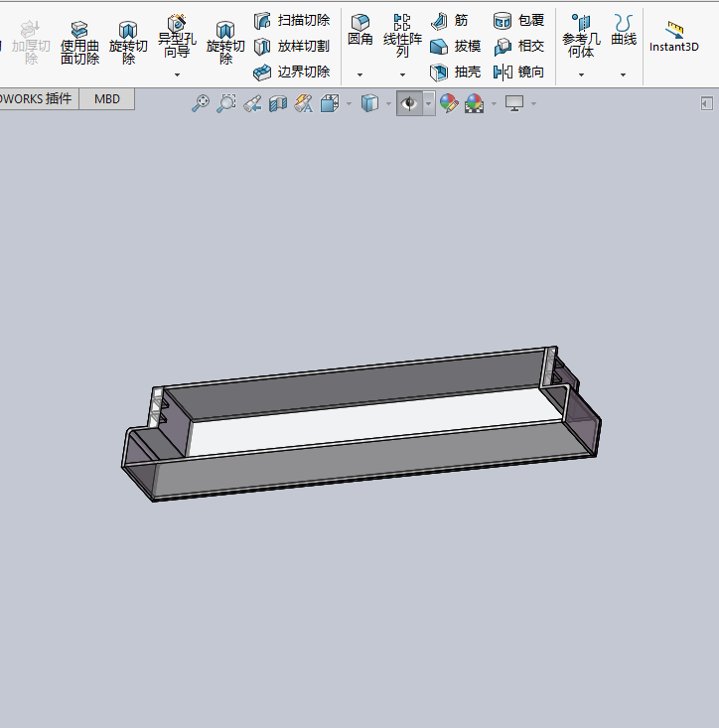Expand the 异型孔向导 dropdown arrow
Image resolution: width=719 pixels, height=728 pixels.
[177, 74]
